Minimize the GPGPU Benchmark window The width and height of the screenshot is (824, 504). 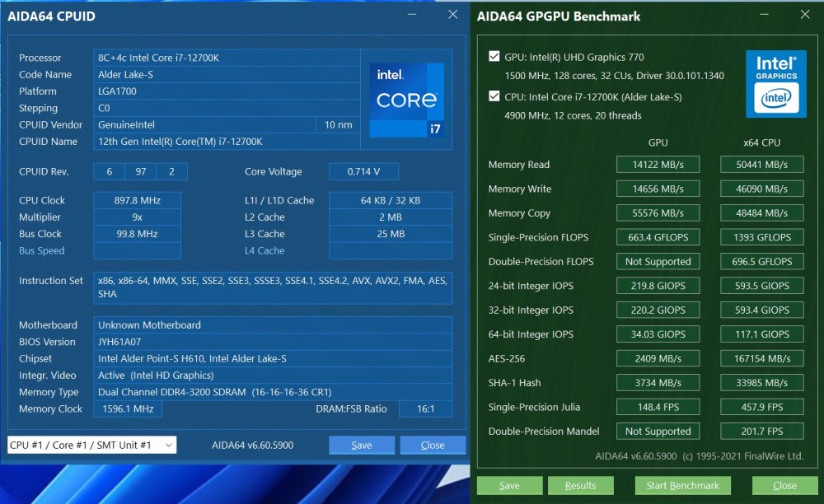coord(764,15)
